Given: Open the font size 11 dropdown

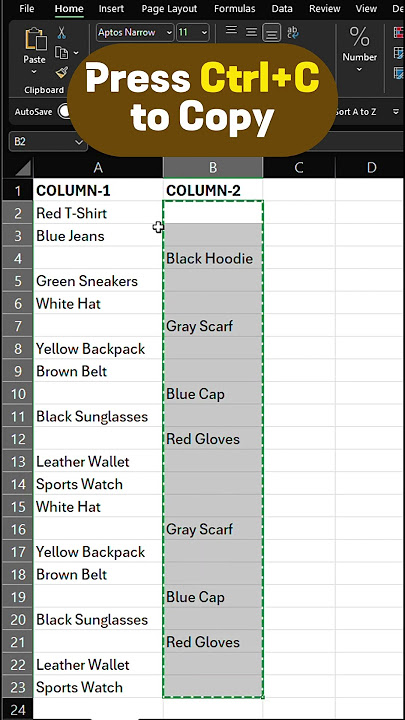Looking at the screenshot, I should tap(193, 33).
